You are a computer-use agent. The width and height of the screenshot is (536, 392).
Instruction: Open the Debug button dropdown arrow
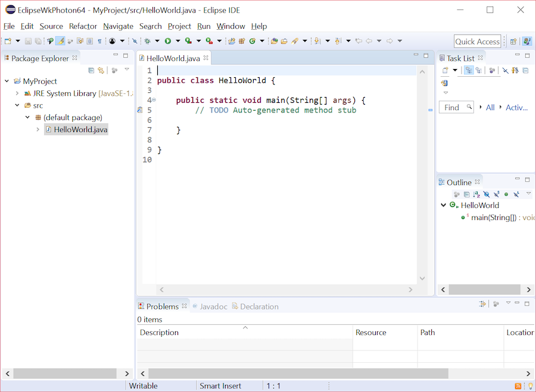pyautogui.click(x=157, y=41)
